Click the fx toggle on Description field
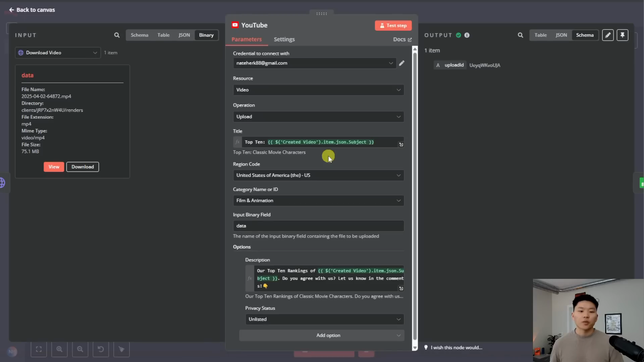Image resolution: width=644 pixels, height=362 pixels. click(250, 278)
